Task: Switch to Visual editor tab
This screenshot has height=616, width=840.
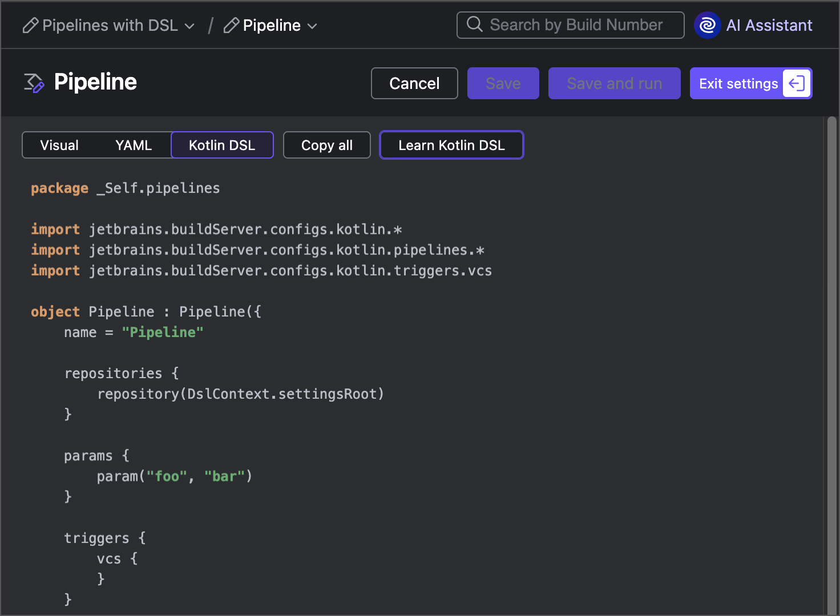Action: click(x=59, y=145)
